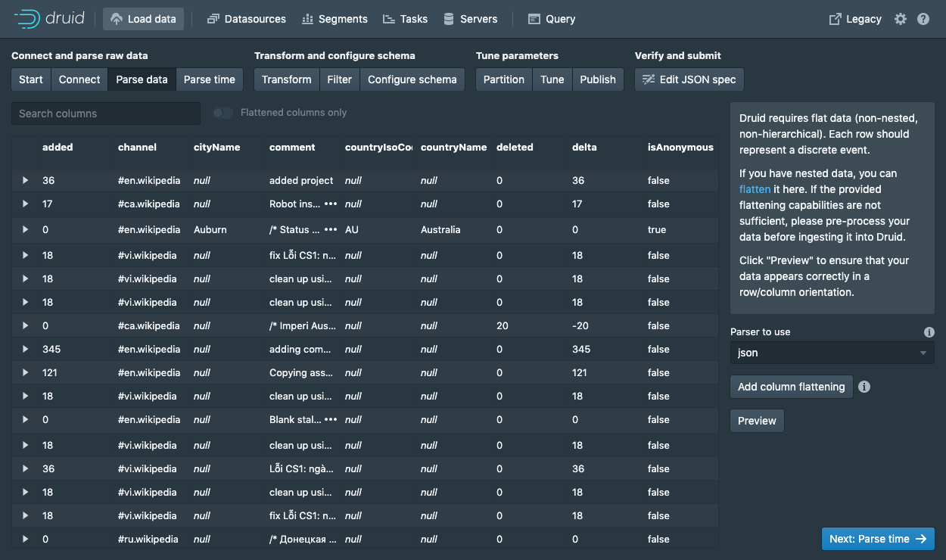Screen dimensions: 946x560
Task: Click the isAnonymous column header
Action: click(680, 148)
